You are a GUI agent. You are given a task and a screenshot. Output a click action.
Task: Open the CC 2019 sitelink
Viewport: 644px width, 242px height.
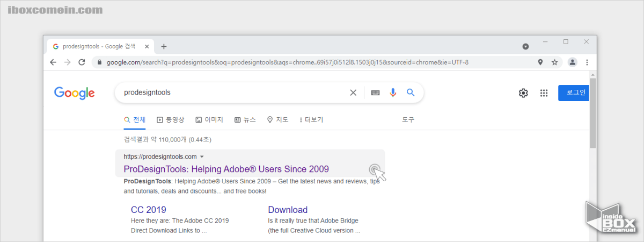149,210
